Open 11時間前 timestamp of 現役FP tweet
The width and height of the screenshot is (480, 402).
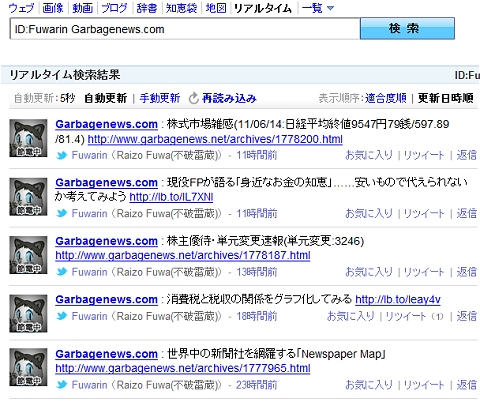[x=257, y=214]
